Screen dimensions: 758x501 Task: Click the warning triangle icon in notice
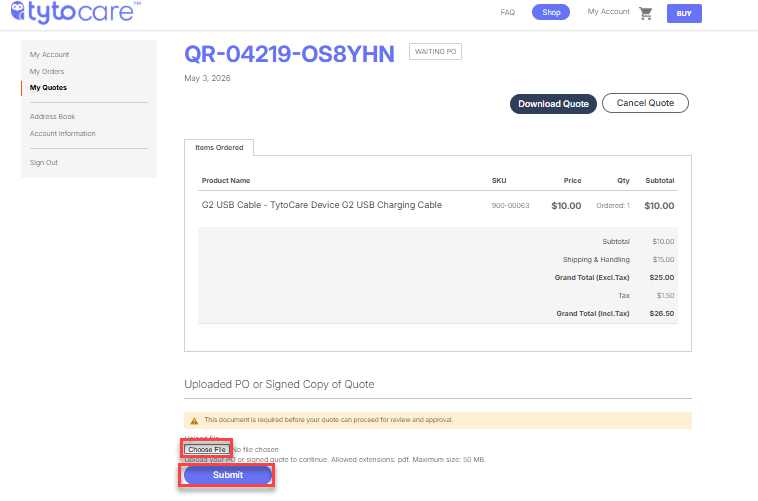pos(194,421)
